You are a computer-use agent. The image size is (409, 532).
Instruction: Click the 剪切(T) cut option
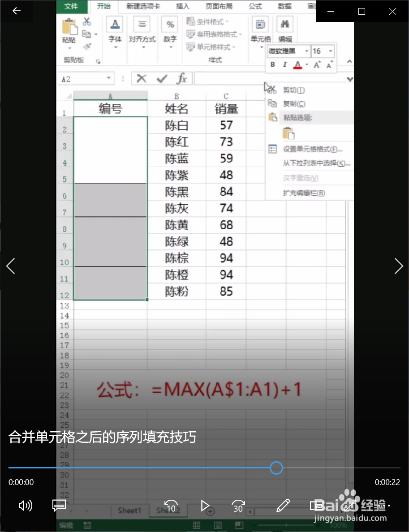pos(293,90)
